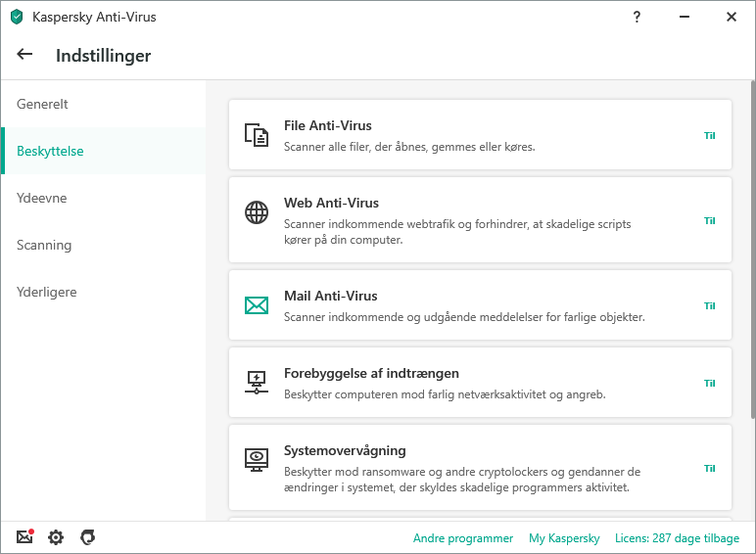The height and width of the screenshot is (554, 756).
Task: Minimize the Kaspersky Anti-Virus window
Action: (685, 17)
